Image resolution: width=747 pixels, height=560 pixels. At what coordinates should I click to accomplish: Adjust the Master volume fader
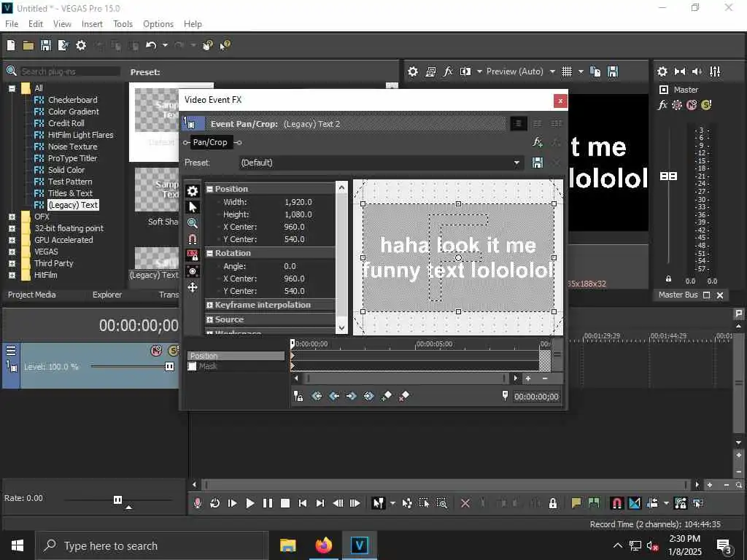(668, 176)
